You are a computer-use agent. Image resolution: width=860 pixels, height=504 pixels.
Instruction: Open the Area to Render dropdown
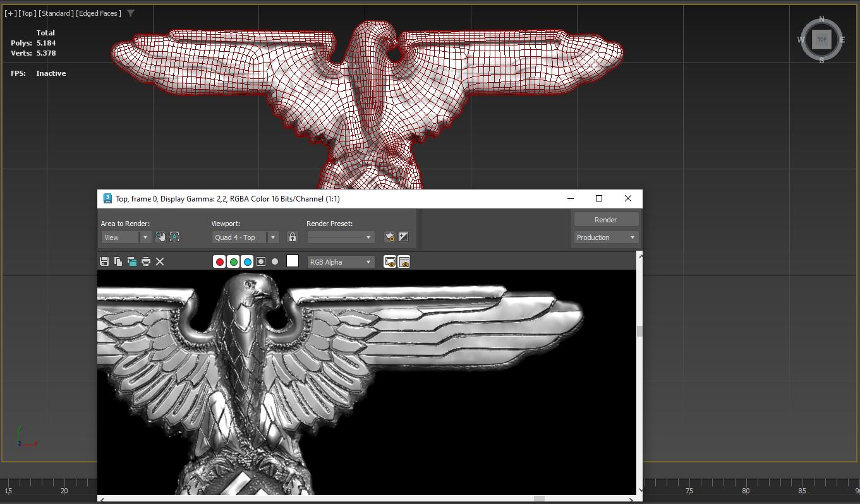pos(126,237)
